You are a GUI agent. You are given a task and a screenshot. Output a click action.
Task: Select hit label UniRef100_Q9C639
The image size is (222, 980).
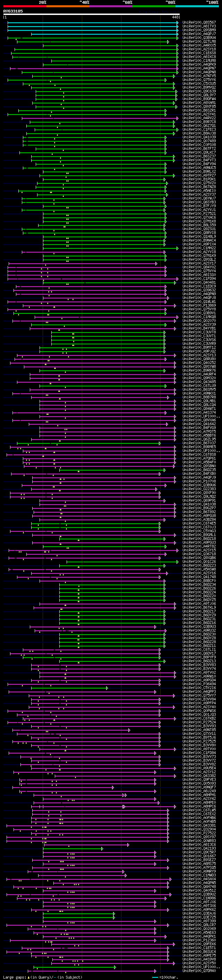tap(199, 91)
